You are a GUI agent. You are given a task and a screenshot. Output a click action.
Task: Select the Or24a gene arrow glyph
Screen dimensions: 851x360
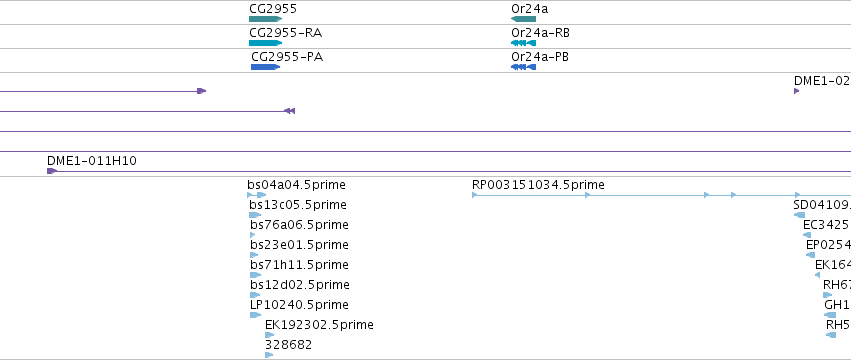(x=523, y=19)
